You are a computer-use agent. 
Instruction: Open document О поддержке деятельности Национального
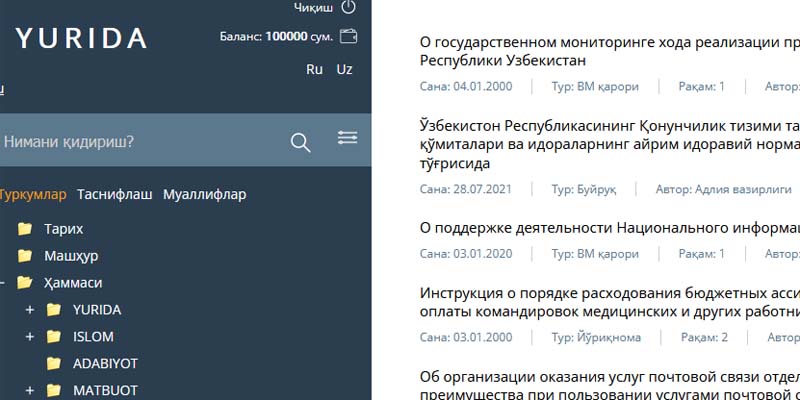point(610,228)
